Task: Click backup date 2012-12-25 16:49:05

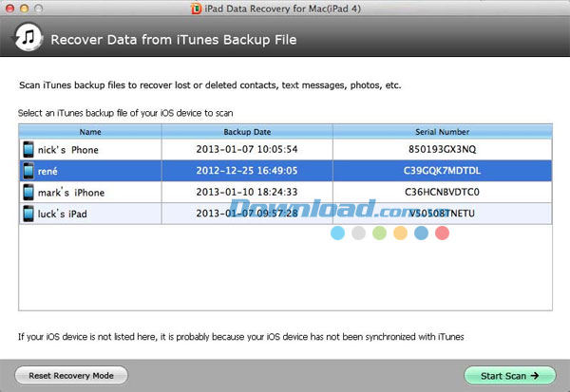Action: (247, 171)
